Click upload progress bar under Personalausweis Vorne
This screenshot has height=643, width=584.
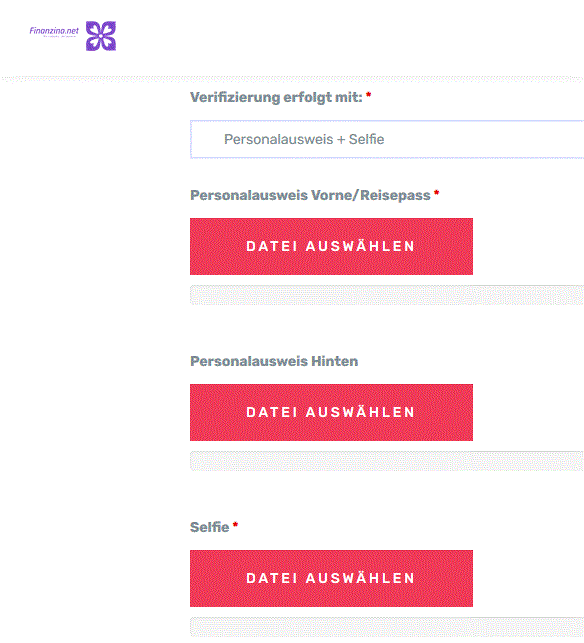(387, 295)
